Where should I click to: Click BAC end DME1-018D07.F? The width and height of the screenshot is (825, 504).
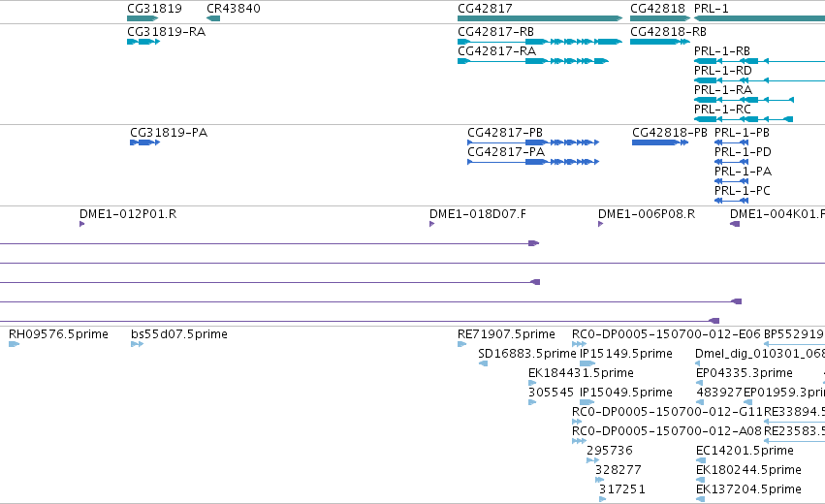pos(432,224)
